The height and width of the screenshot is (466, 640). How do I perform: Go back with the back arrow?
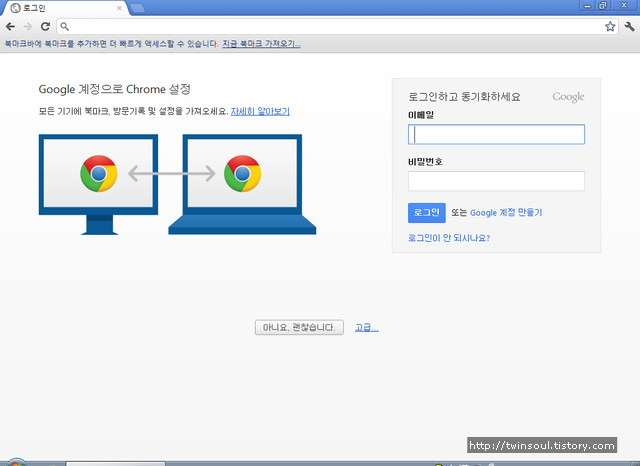(10, 27)
